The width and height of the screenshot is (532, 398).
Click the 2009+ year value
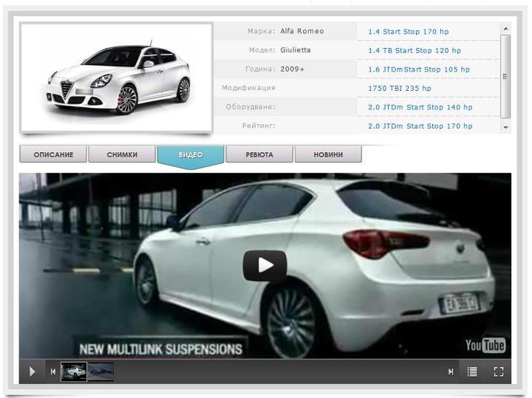[292, 69]
